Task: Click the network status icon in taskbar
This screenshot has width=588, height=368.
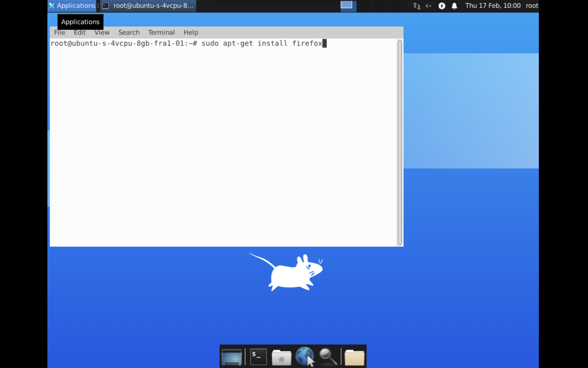Action: (416, 5)
